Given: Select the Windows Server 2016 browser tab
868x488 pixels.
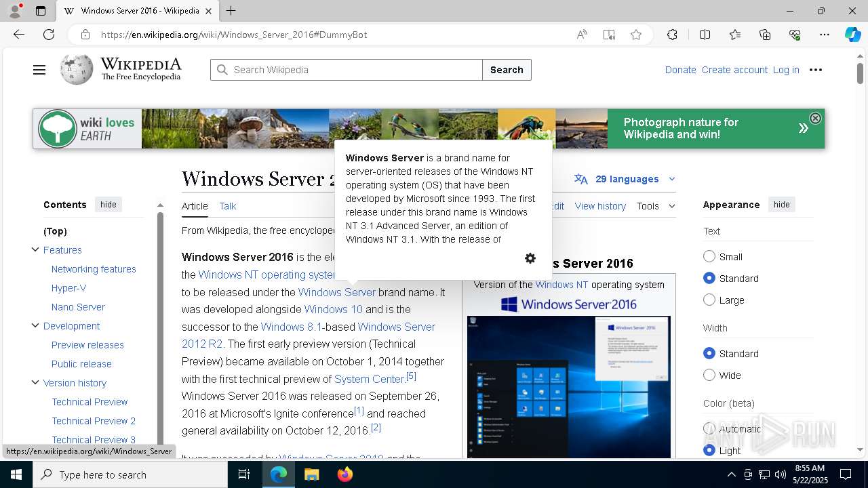Looking at the screenshot, I should (138, 11).
